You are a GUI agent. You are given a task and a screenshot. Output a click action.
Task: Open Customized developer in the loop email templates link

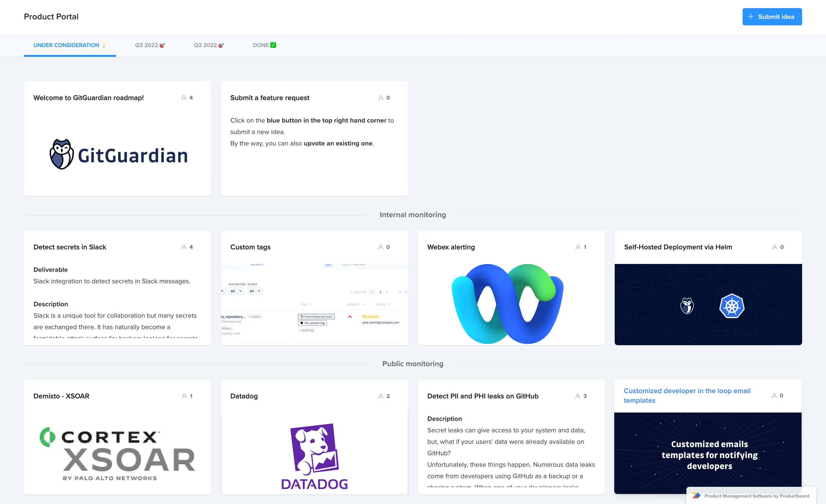click(687, 396)
